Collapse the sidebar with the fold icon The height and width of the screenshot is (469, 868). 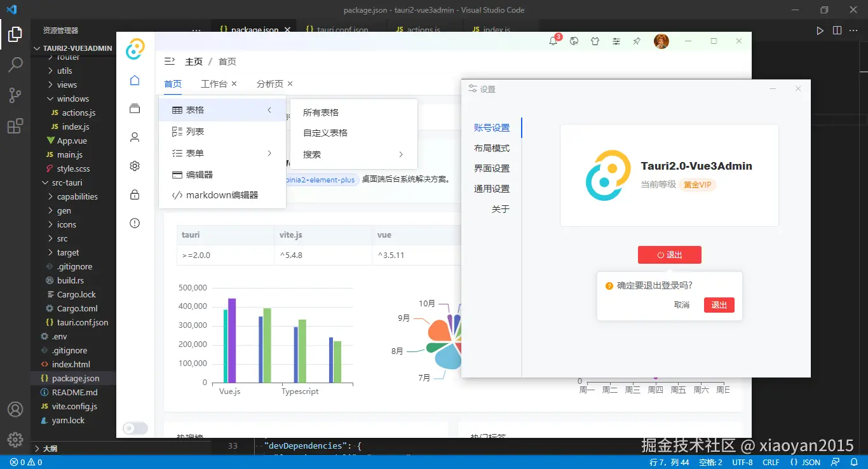point(170,61)
